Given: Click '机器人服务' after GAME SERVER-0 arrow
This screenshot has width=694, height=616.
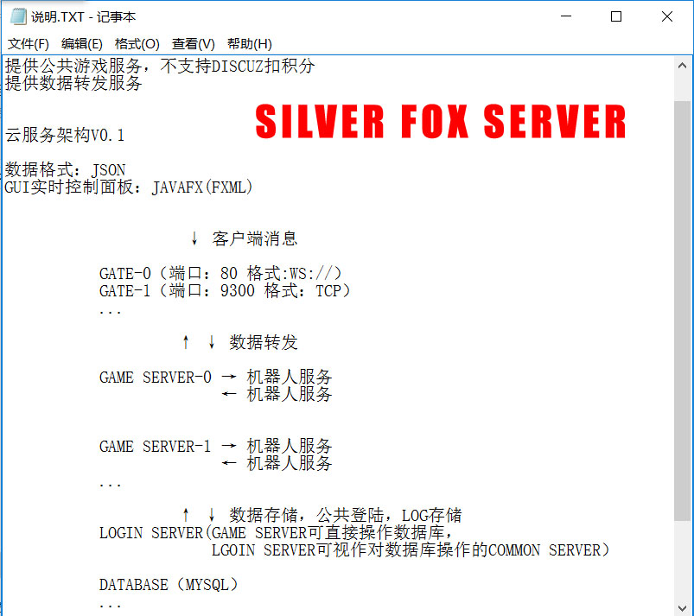Looking at the screenshot, I should pos(289,377).
